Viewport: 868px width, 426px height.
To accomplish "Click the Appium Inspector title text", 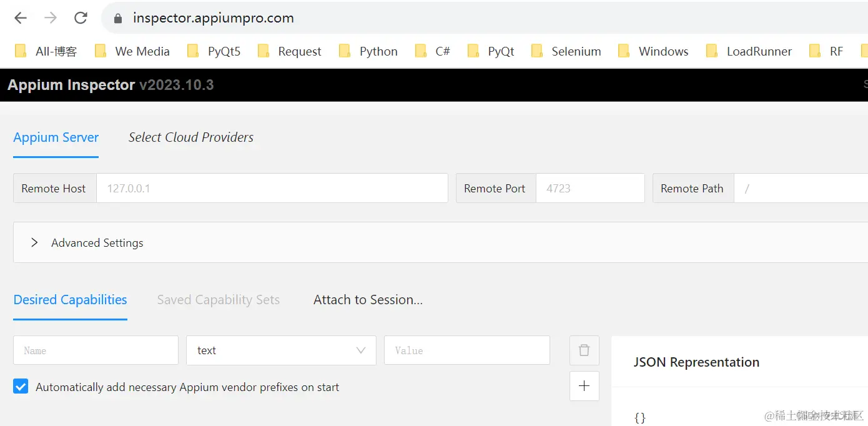I will point(71,85).
